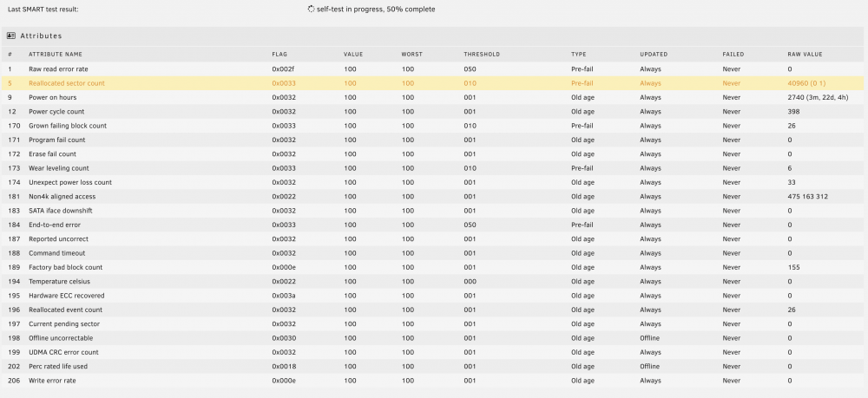
Task: Click Offline updated value for Offline uncorrectable
Action: pyautogui.click(x=650, y=338)
